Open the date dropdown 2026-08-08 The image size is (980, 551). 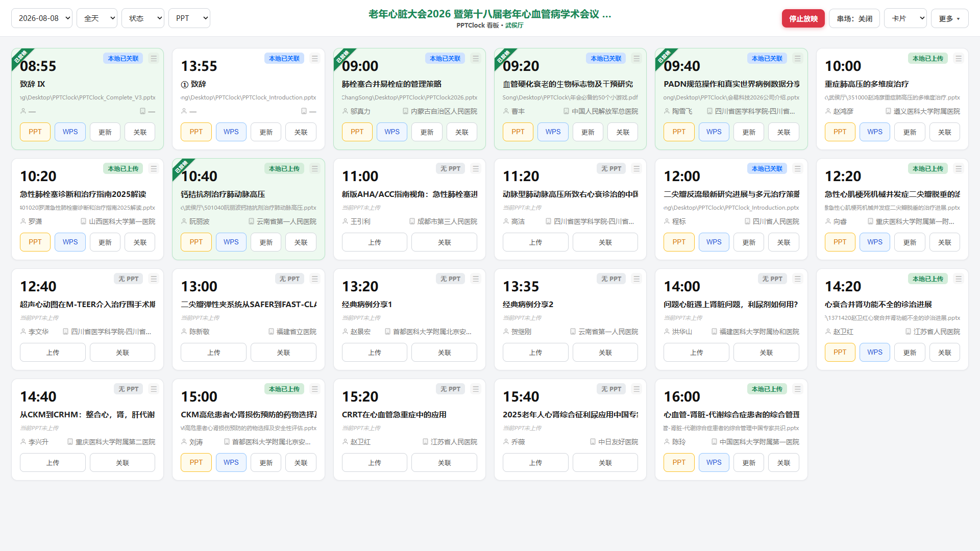coord(42,18)
